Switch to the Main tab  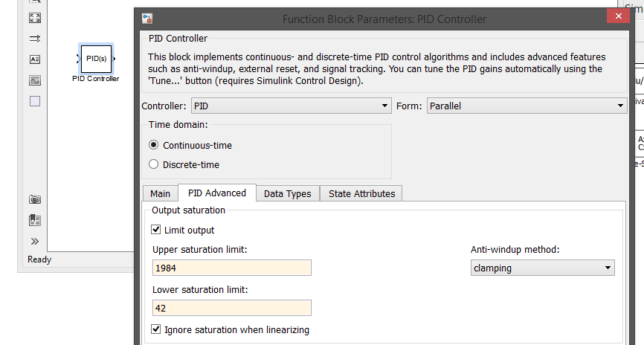[160, 193]
